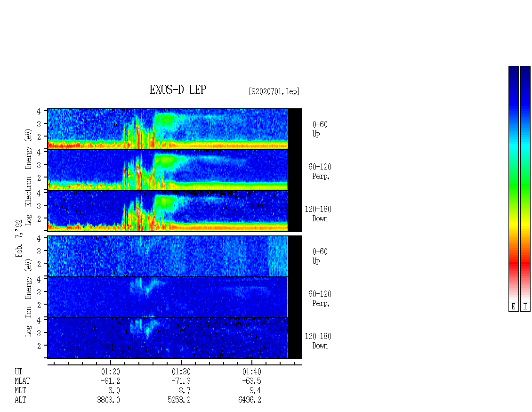This screenshot has height=412, width=532.
Task: Select the altitude value 5253.2
Action: pyautogui.click(x=179, y=400)
